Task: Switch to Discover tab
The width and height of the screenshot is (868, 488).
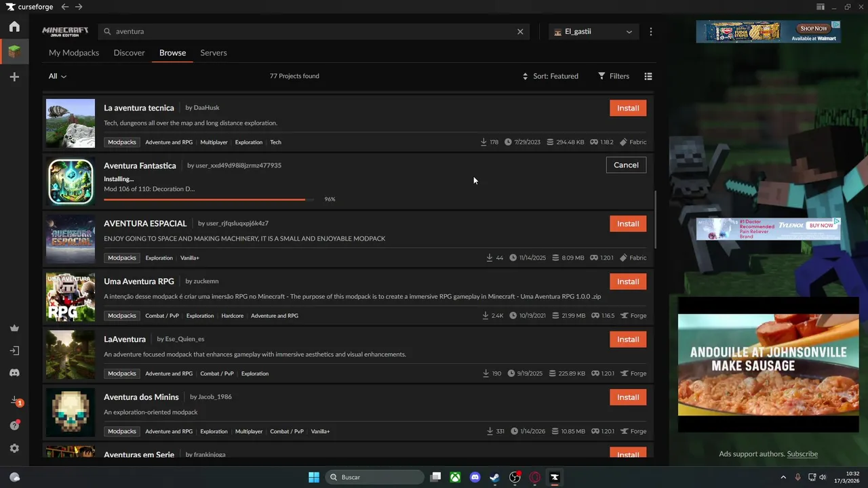Action: (x=129, y=53)
